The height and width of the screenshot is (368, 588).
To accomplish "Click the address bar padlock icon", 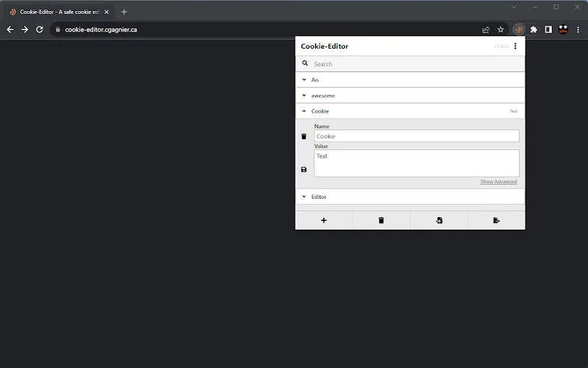I will [x=58, y=29].
